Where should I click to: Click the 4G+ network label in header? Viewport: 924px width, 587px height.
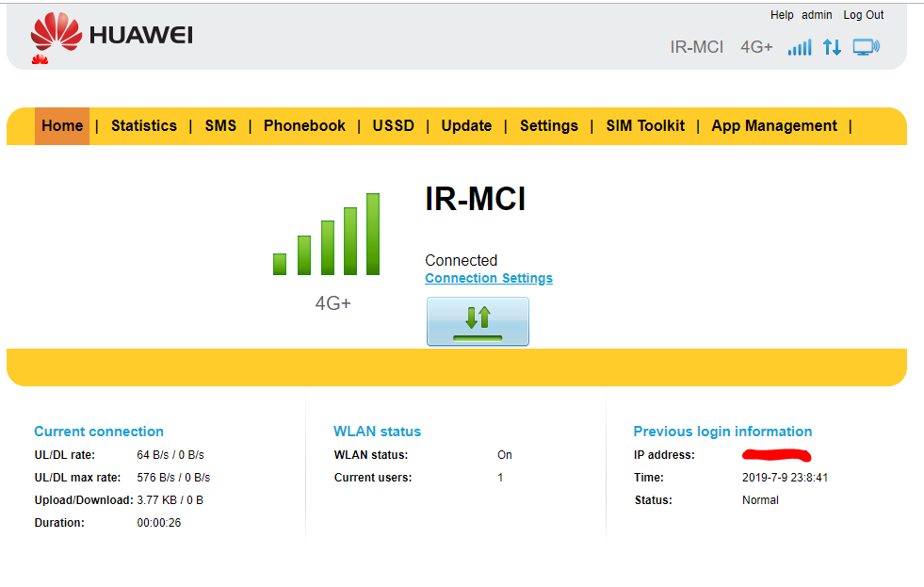(756, 47)
